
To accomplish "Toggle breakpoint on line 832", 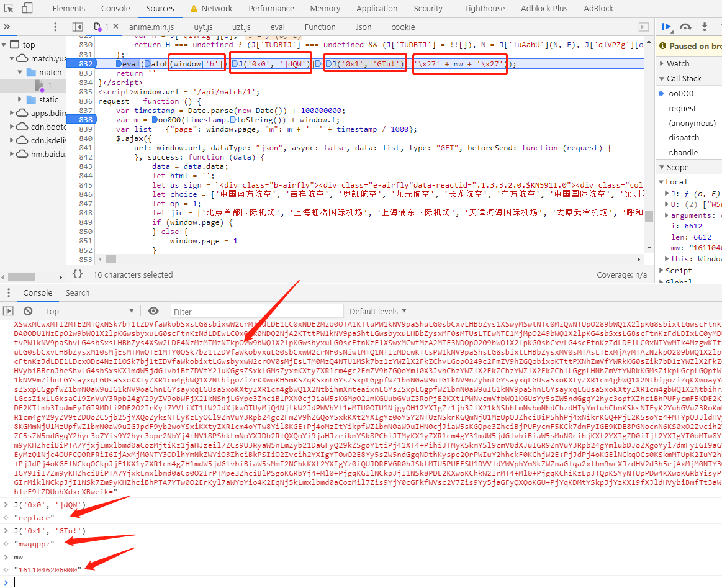I will pyautogui.click(x=85, y=64).
